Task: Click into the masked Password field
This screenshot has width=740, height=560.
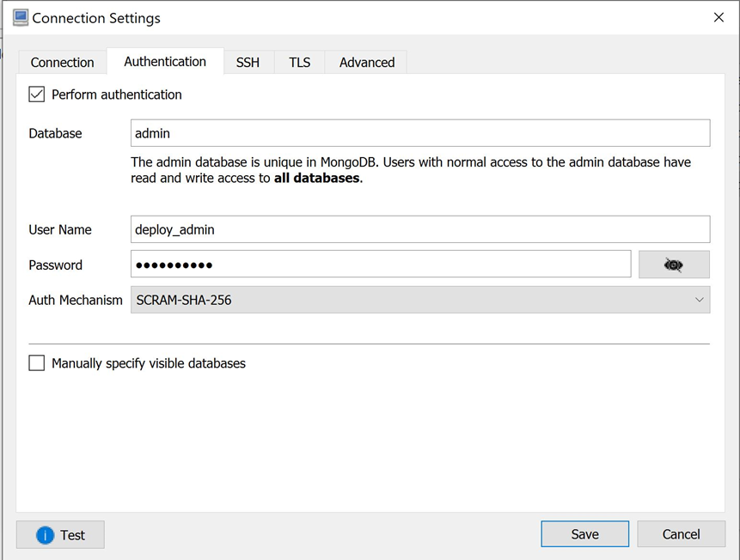Action: pos(381,265)
